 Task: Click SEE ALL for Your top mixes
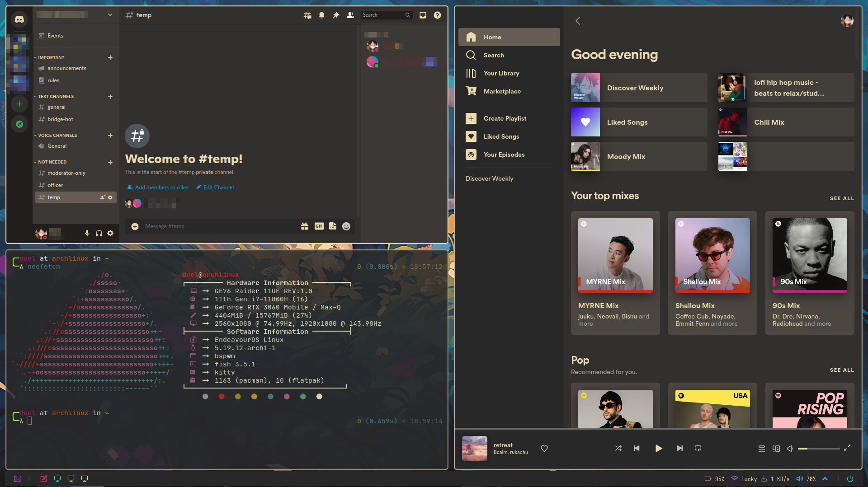coord(842,198)
